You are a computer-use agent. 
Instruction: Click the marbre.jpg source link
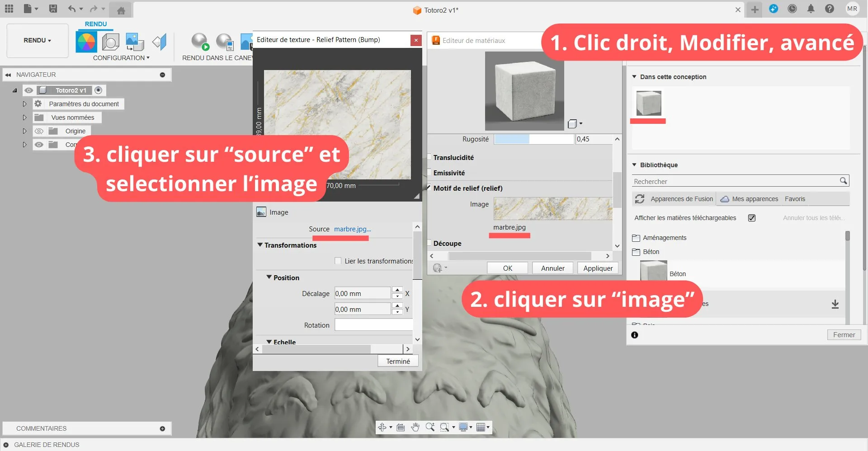click(x=352, y=229)
